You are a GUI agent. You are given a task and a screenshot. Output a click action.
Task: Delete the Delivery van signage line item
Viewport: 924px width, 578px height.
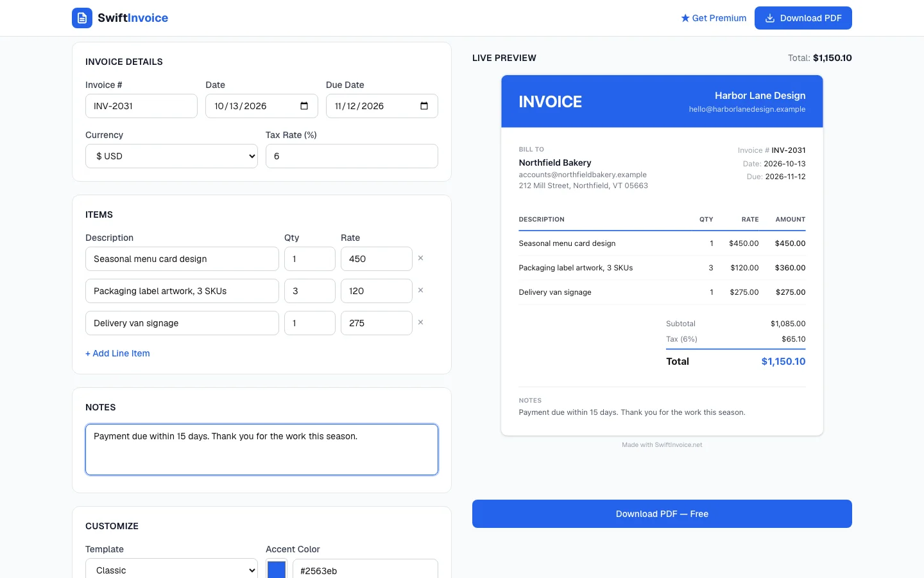pos(421,322)
